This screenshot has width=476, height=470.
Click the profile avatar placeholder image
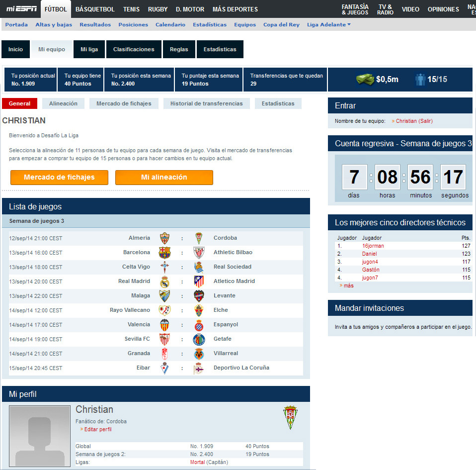40,436
